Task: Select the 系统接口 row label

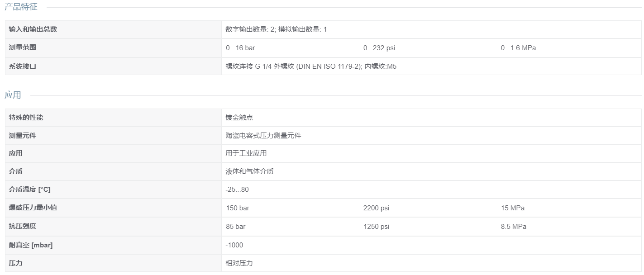Action: [22, 66]
